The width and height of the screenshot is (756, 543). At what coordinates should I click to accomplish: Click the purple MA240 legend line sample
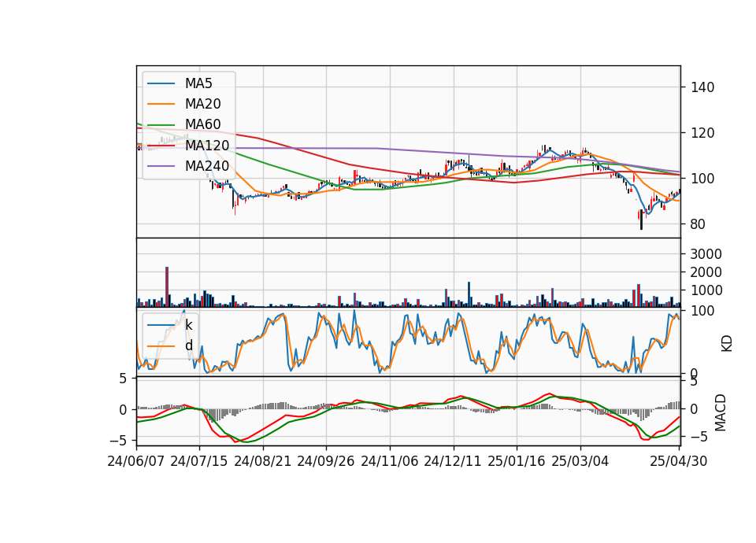161,166
